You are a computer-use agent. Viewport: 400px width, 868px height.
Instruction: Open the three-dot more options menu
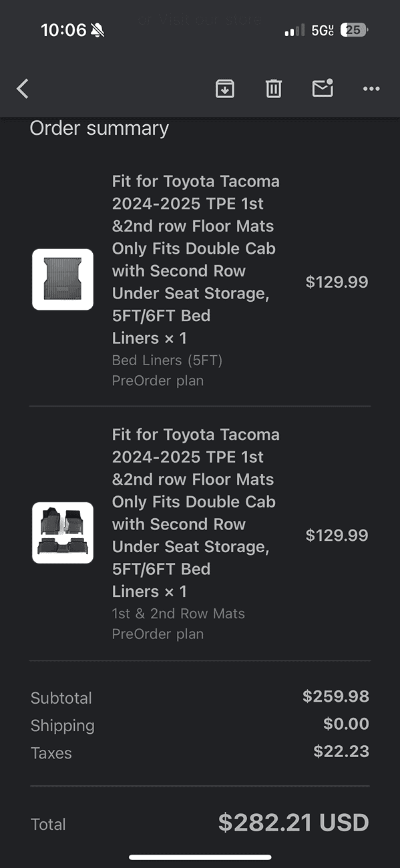pyautogui.click(x=371, y=89)
